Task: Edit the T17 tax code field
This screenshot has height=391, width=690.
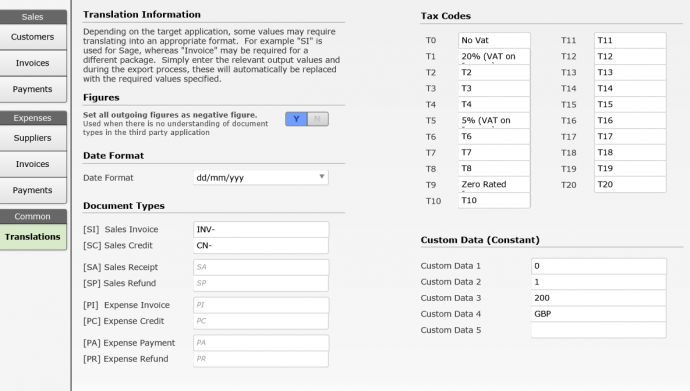Action: 630,136
